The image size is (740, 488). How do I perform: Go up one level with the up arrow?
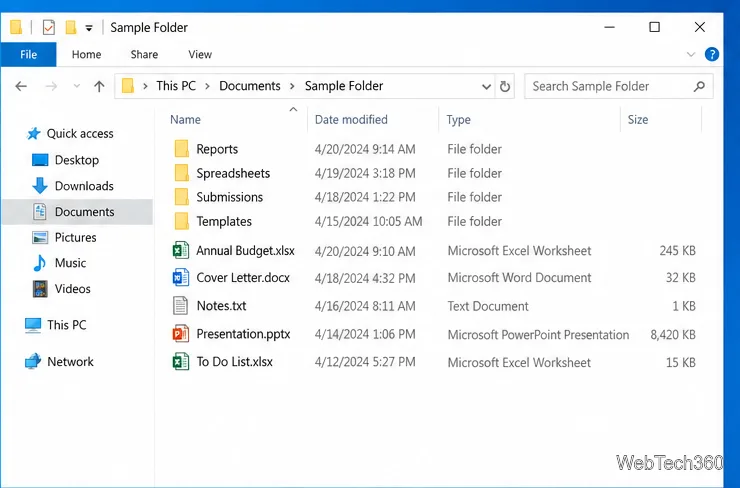99,86
